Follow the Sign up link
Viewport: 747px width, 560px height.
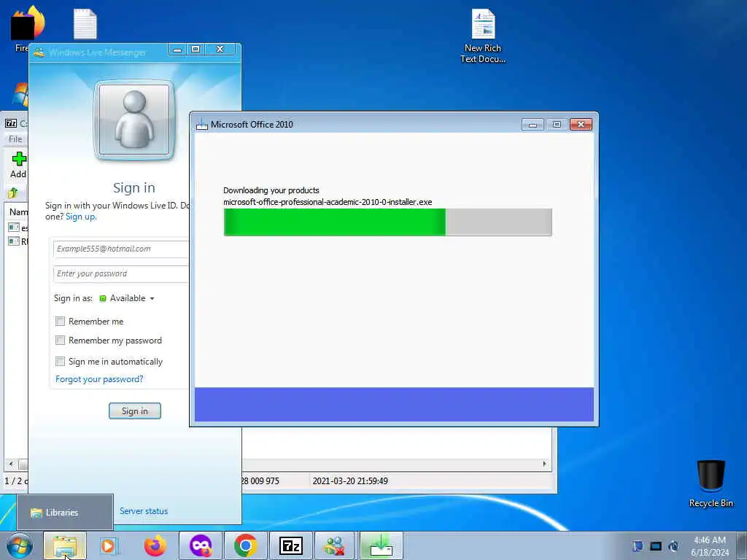[80, 217]
